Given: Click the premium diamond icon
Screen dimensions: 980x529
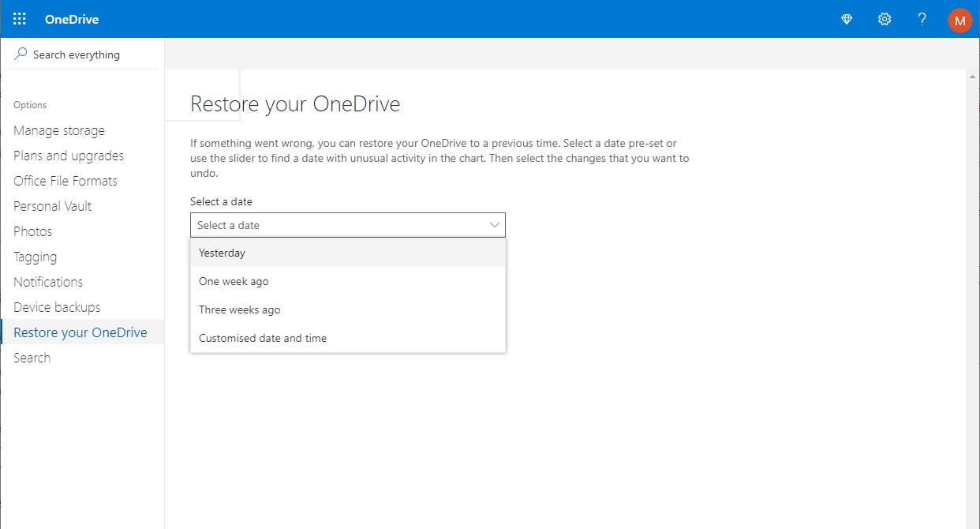Looking at the screenshot, I should pyautogui.click(x=847, y=19).
